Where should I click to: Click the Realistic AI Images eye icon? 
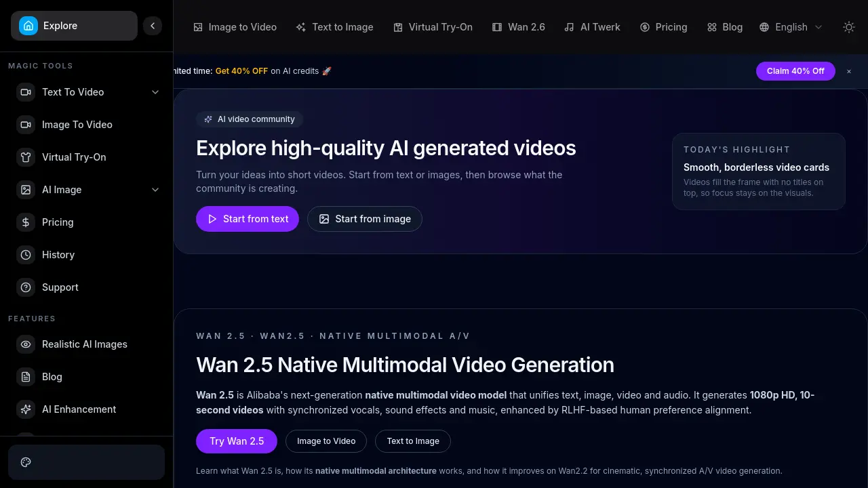pos(26,344)
